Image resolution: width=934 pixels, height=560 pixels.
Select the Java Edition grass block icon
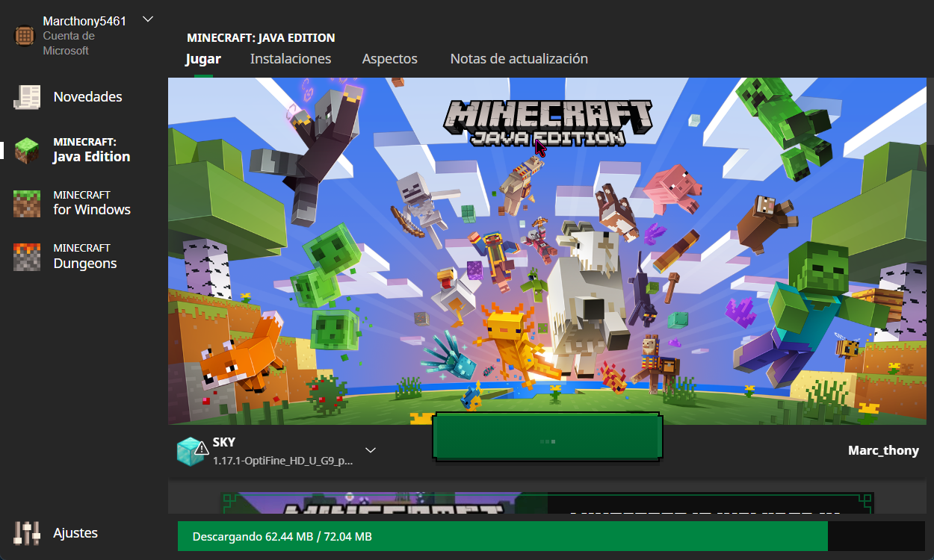[27, 150]
